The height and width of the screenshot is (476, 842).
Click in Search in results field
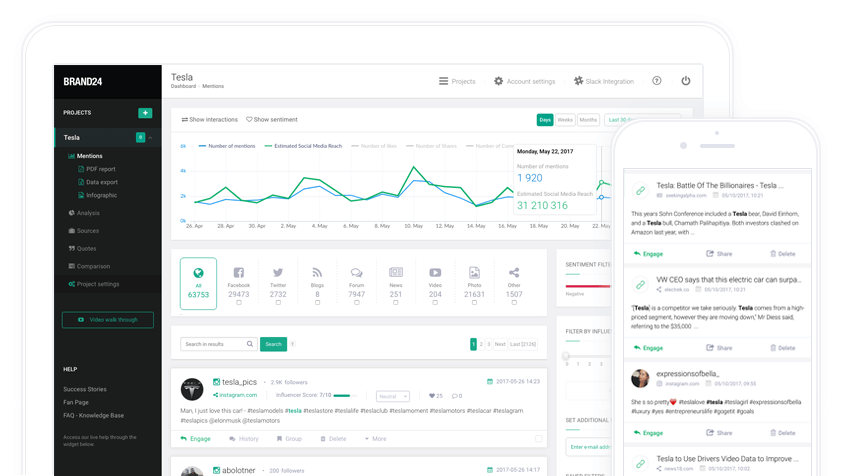pyautogui.click(x=219, y=344)
